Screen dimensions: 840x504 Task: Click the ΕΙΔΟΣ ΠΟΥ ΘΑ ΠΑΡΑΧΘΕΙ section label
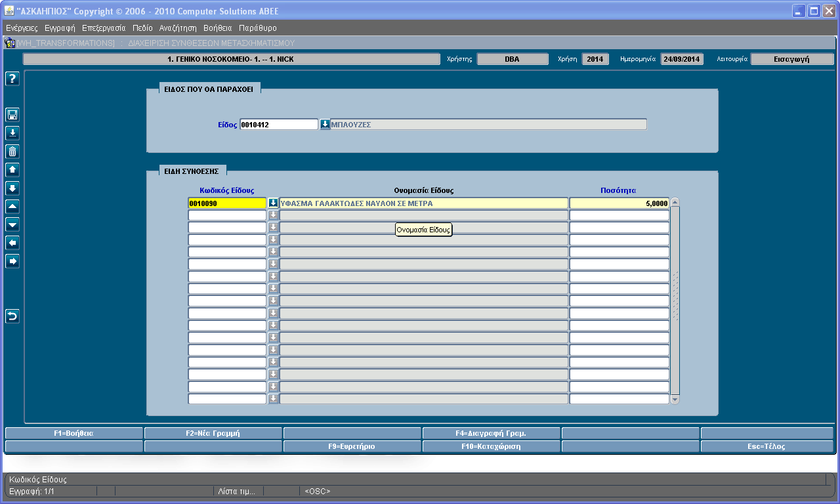(x=210, y=89)
